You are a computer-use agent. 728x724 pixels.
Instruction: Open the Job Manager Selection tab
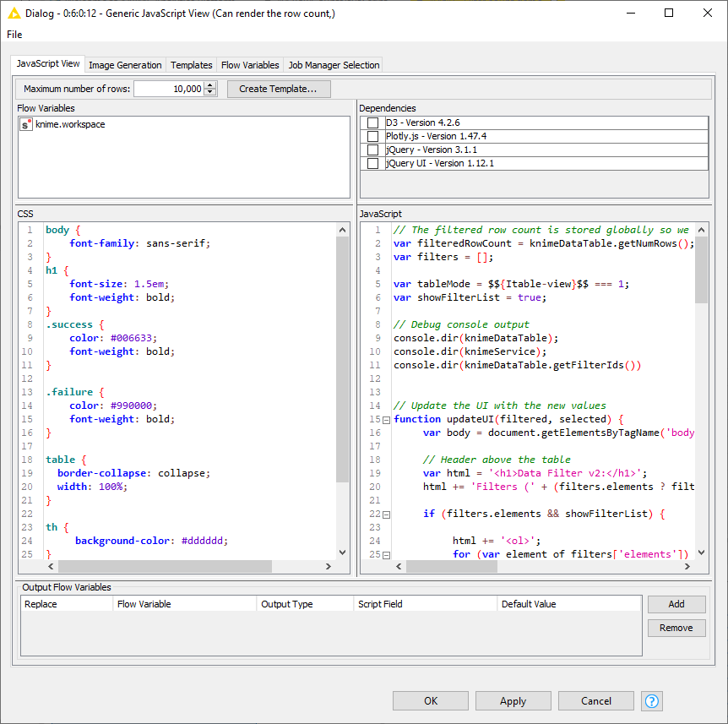point(334,65)
